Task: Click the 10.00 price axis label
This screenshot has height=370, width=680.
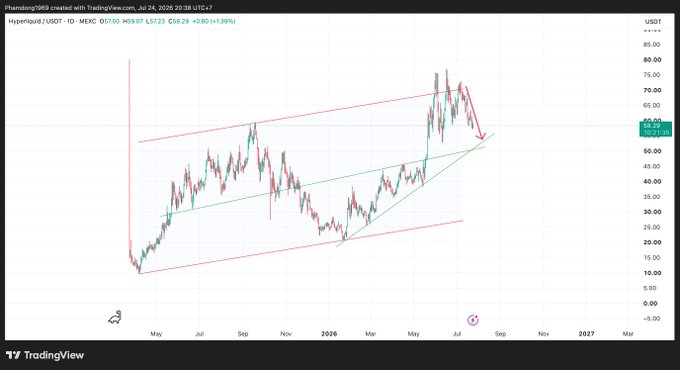Action: tap(652, 273)
